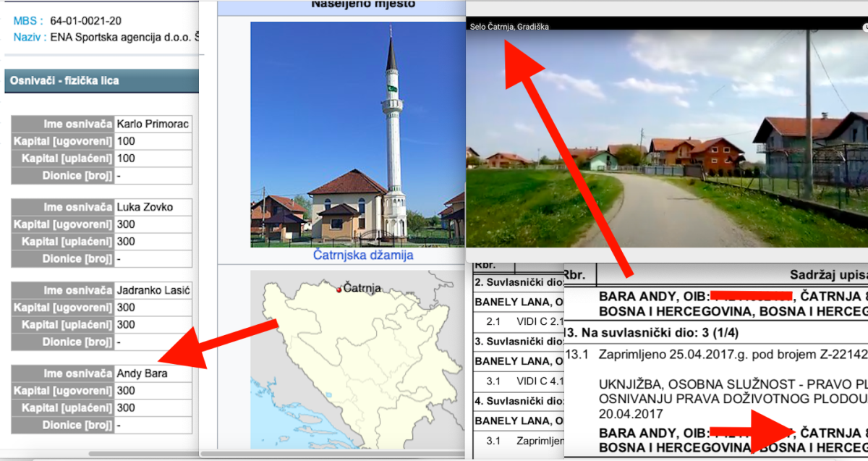Select the founder name Luka Zovko
This screenshot has width=868, height=461.
[145, 207]
